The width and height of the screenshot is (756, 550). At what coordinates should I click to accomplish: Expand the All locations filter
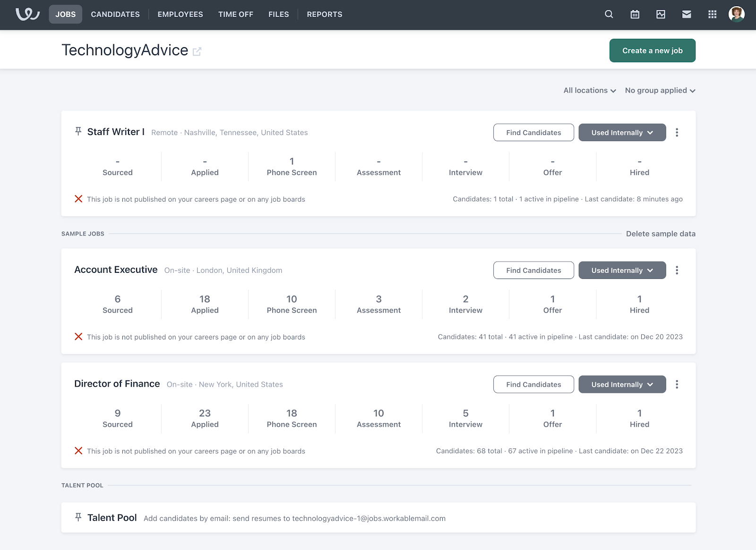(590, 90)
